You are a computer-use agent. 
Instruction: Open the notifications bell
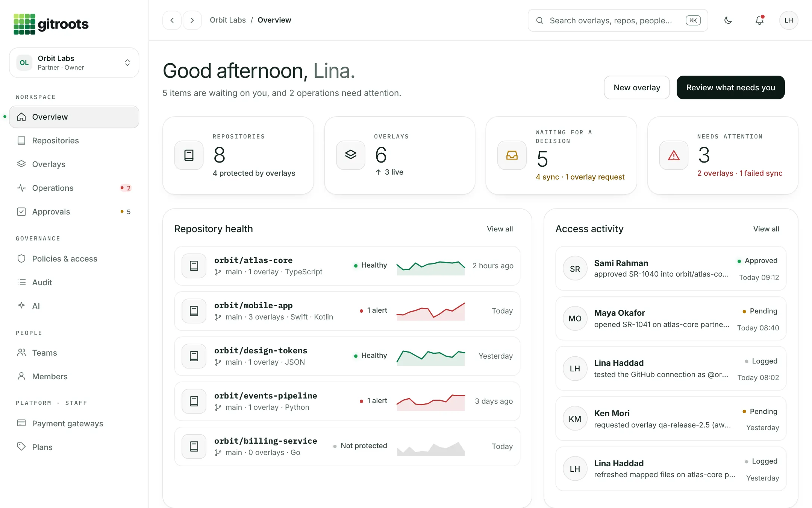[x=759, y=20]
